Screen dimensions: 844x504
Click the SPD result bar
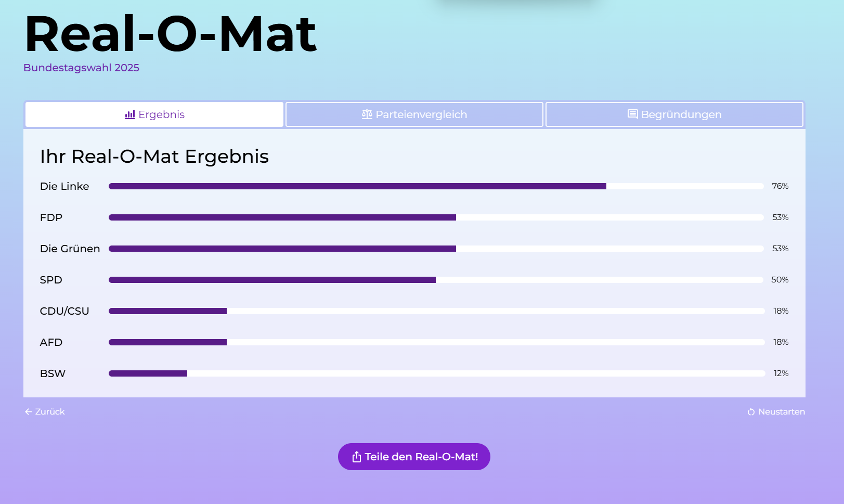(436, 280)
